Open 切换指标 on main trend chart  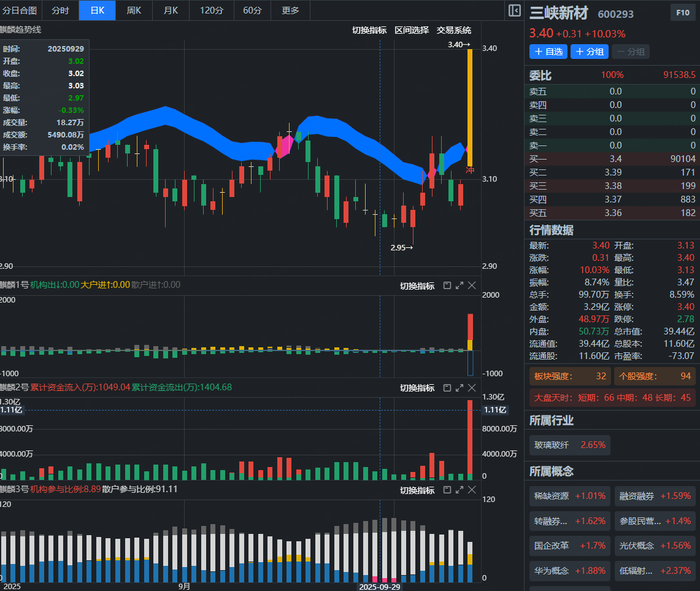coord(369,30)
